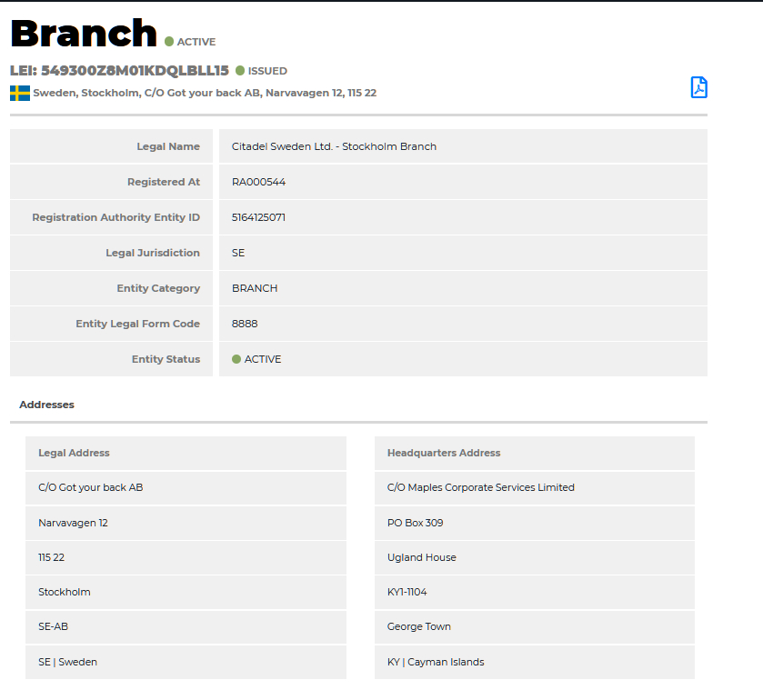Click the Addresses section heading
This screenshot has width=763, height=700.
(x=46, y=405)
